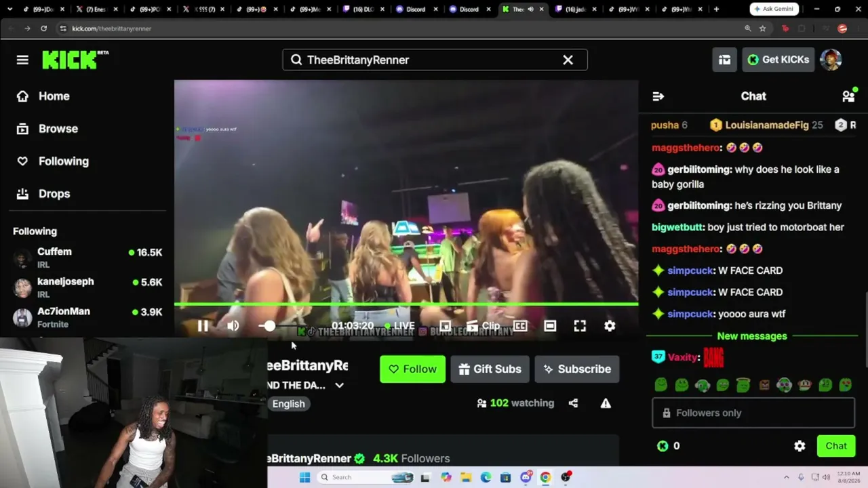This screenshot has height=488, width=868.
Task: Subscribe to the channel
Action: (x=577, y=369)
